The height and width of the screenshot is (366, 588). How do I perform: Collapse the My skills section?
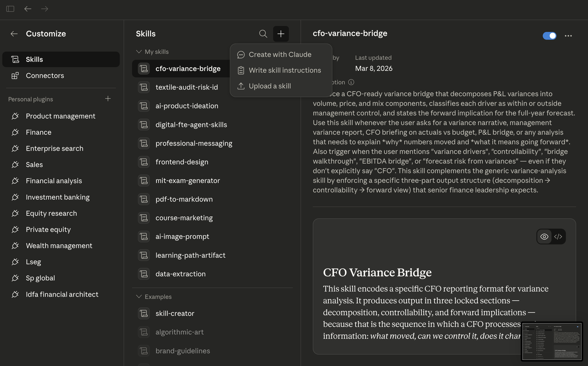tap(139, 52)
